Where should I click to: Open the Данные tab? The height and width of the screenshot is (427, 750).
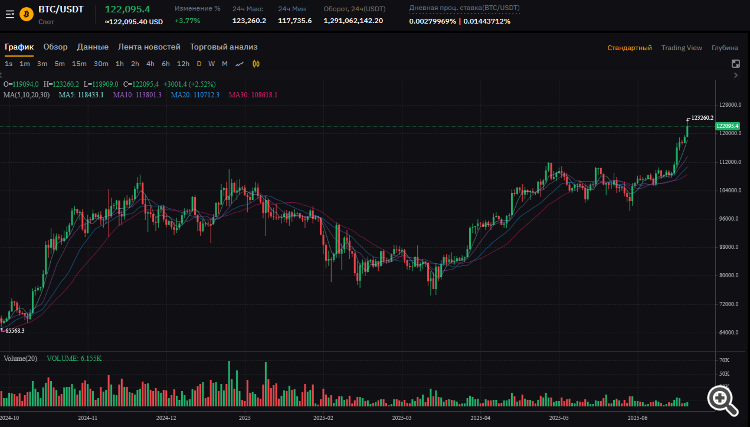93,47
